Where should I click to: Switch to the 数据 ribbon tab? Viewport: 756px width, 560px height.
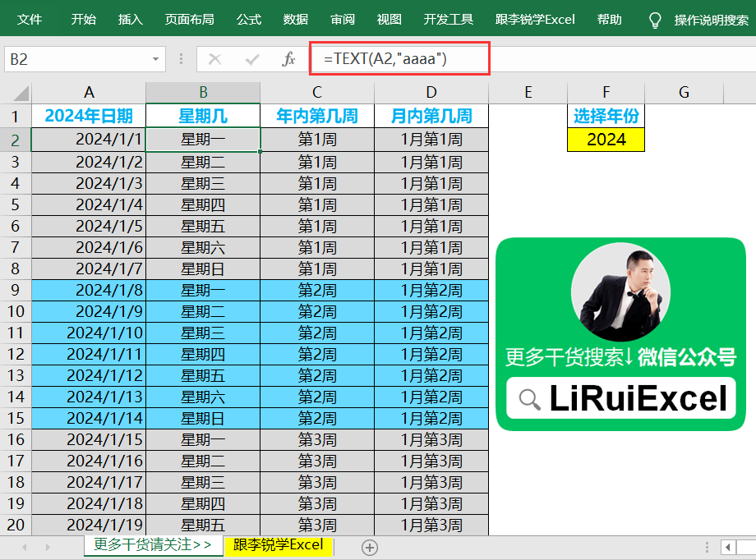[295, 20]
